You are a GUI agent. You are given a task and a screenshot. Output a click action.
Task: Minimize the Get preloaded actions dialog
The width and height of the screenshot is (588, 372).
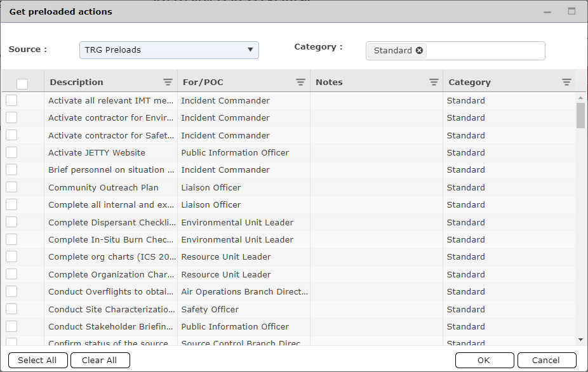pyautogui.click(x=547, y=11)
